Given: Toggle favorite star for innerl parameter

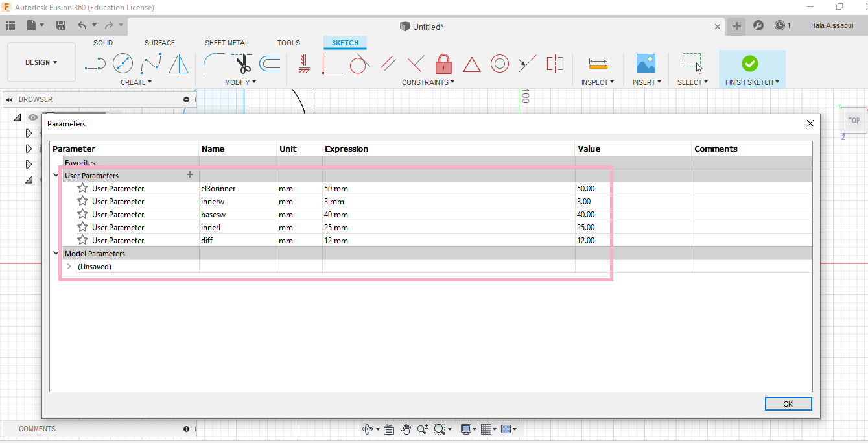Looking at the screenshot, I should 83,227.
